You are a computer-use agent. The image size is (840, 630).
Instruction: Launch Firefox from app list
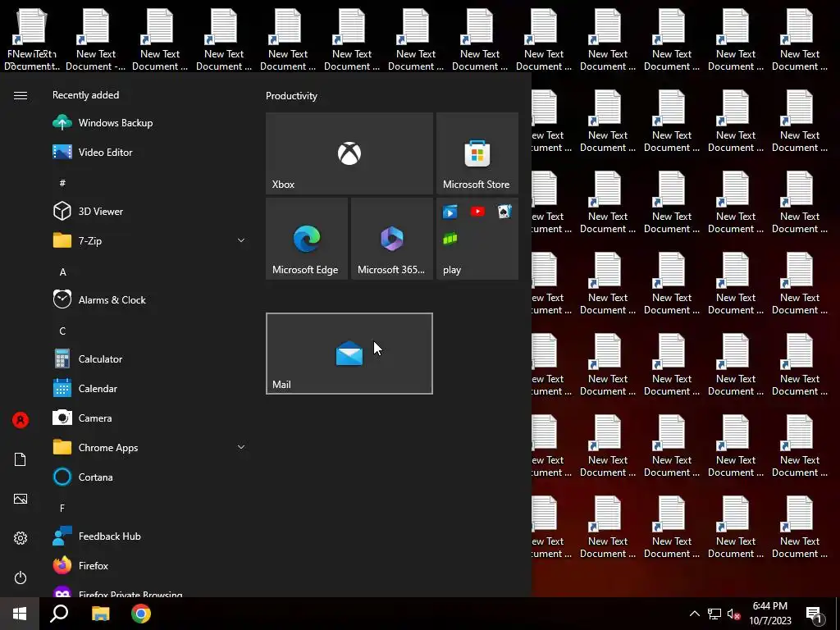(x=149, y=566)
